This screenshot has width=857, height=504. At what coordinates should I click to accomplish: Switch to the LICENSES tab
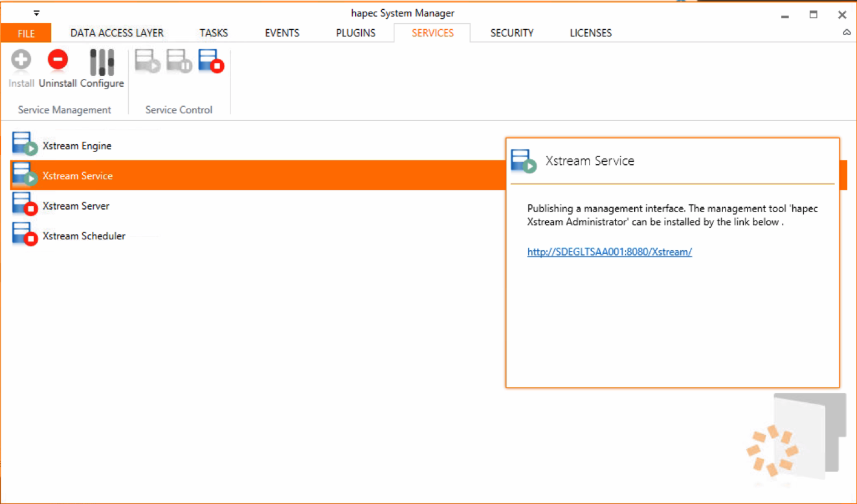(590, 33)
